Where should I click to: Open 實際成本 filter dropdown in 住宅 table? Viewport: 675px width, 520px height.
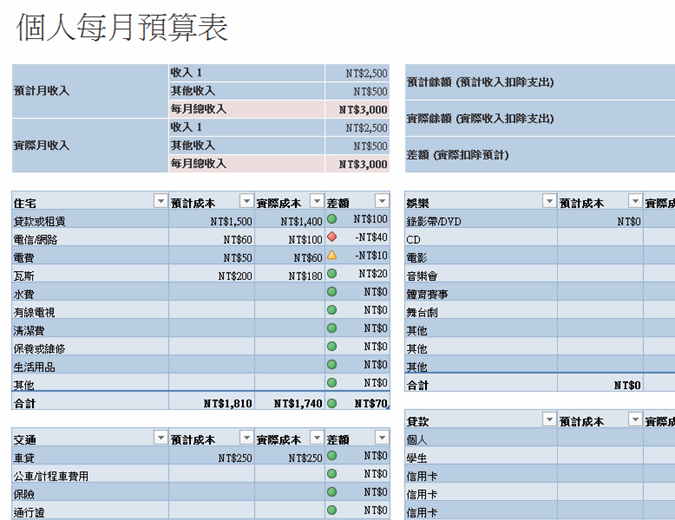point(317,201)
